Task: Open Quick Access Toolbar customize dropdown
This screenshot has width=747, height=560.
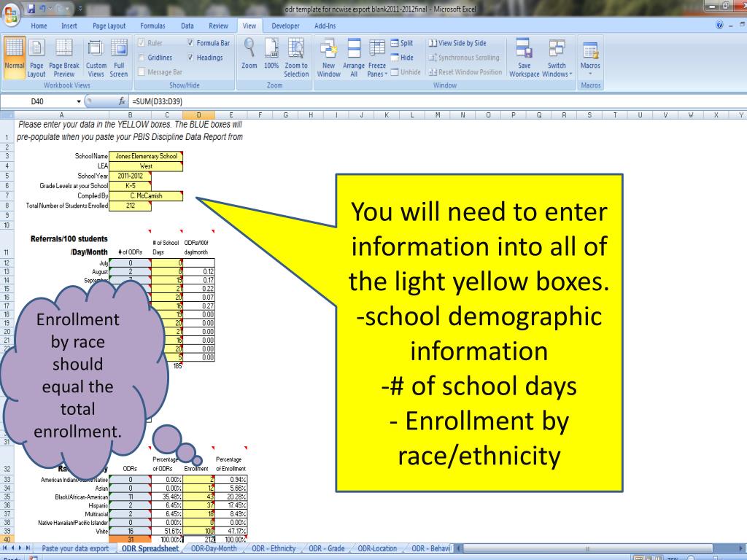Action: click(x=80, y=9)
